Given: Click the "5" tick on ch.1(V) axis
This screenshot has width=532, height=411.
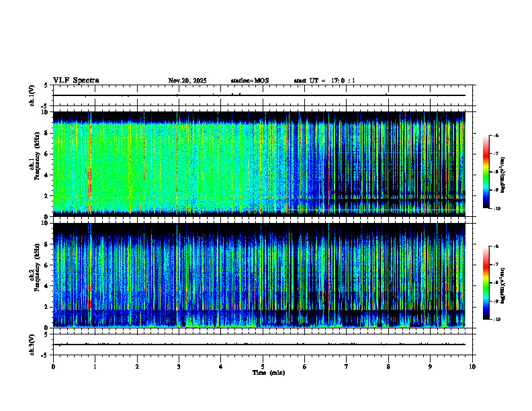Looking at the screenshot, I should 46,85.
